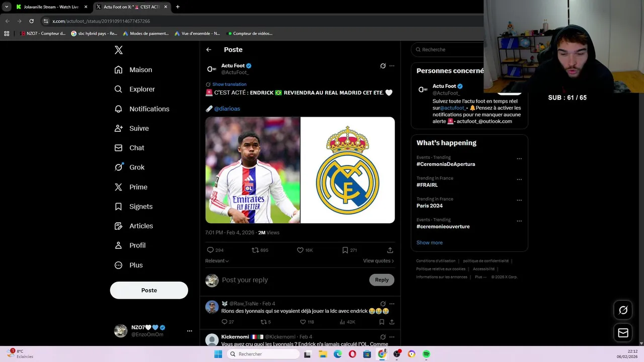
Task: Click the back arrow next to Poste
Action: [x=209, y=50]
